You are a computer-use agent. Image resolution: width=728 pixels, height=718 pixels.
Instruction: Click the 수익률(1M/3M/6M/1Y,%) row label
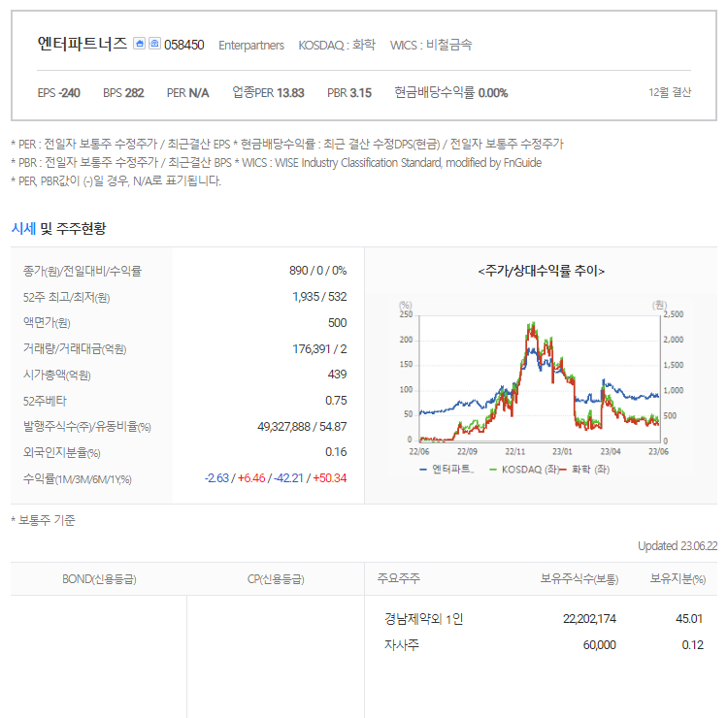coord(78,479)
